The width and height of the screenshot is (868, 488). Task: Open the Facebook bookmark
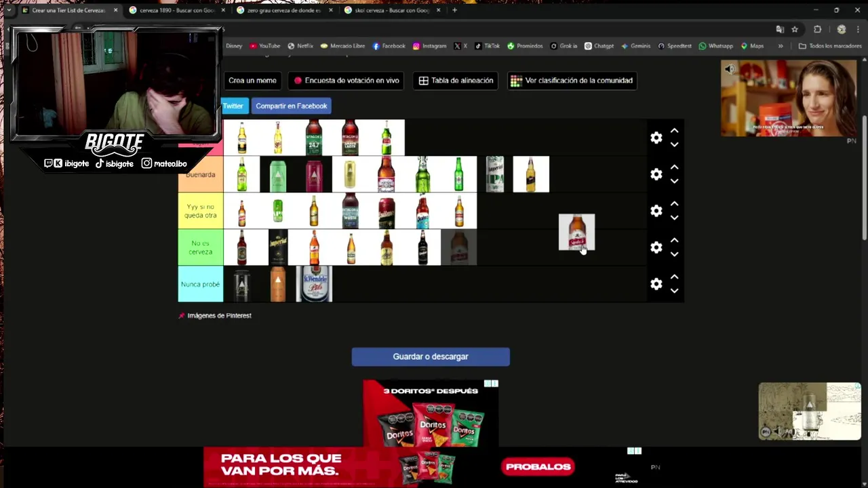coord(389,46)
